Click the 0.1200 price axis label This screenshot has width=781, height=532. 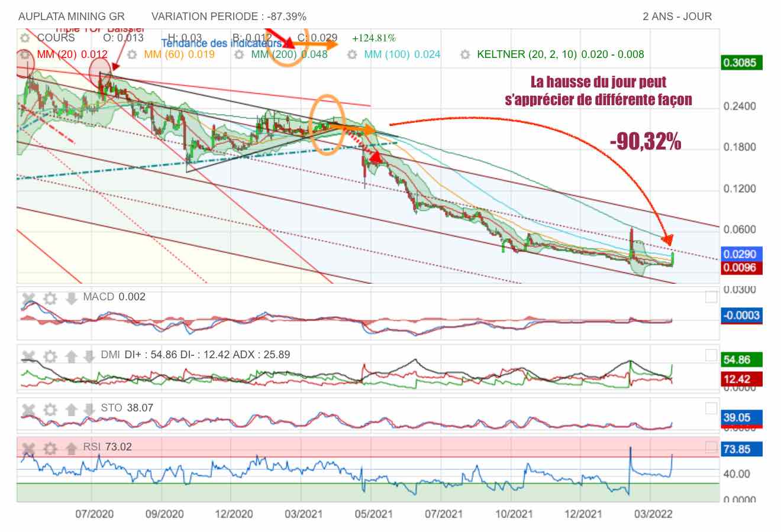[740, 189]
